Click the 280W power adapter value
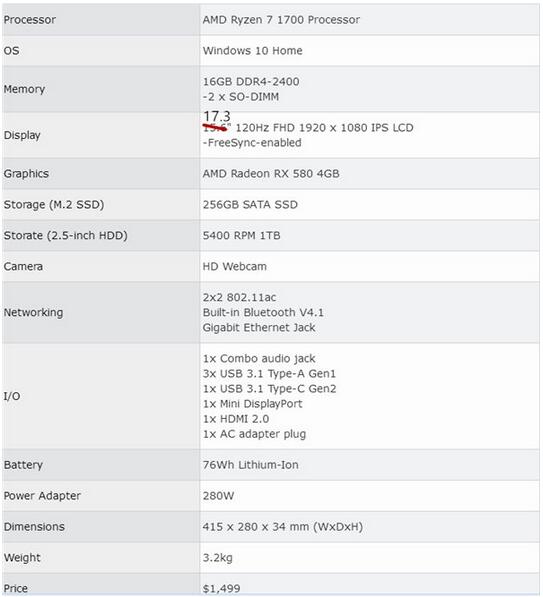Viewport: 543px width, 597px height. (218, 496)
